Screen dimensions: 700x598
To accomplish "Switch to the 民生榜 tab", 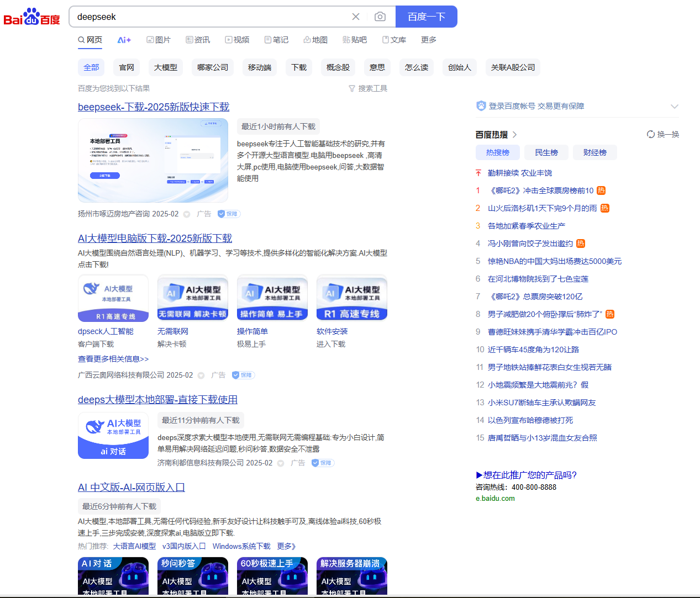I will tap(546, 152).
